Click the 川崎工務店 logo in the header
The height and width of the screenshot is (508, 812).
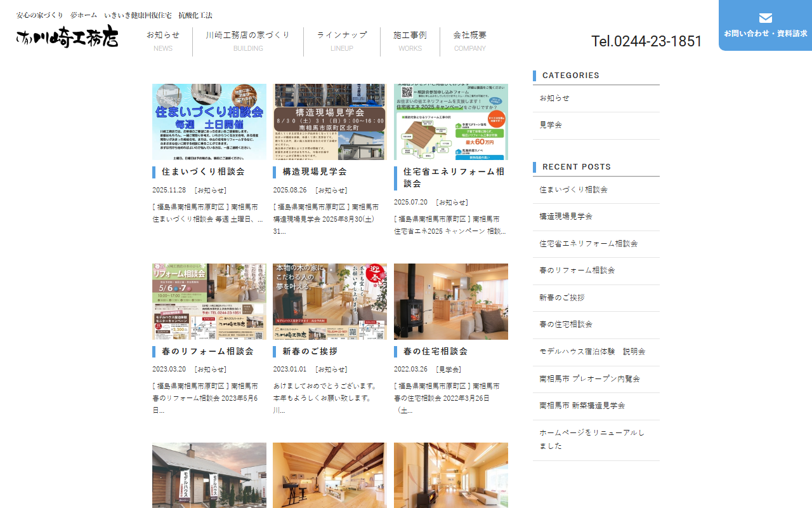click(67, 37)
